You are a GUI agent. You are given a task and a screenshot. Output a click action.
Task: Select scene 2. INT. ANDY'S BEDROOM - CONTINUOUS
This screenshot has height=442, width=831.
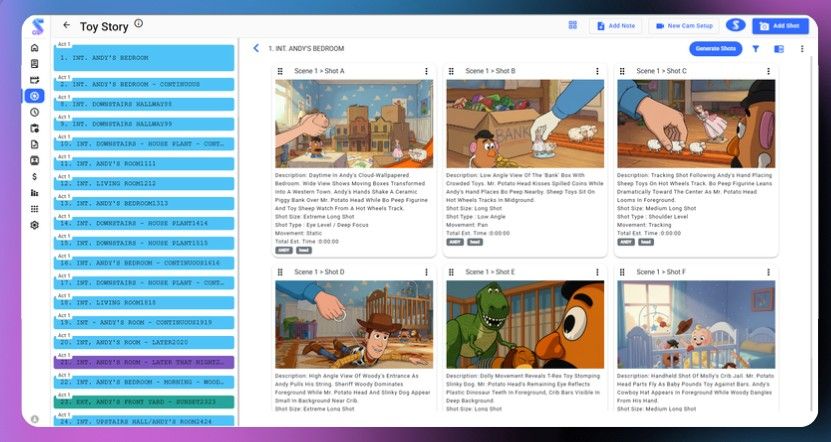click(144, 84)
